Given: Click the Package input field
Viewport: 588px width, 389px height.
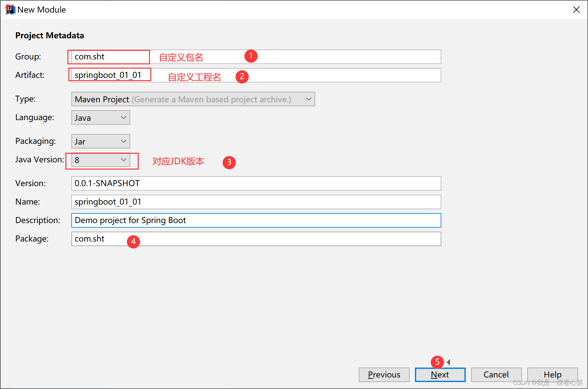Looking at the screenshot, I should pos(256,239).
